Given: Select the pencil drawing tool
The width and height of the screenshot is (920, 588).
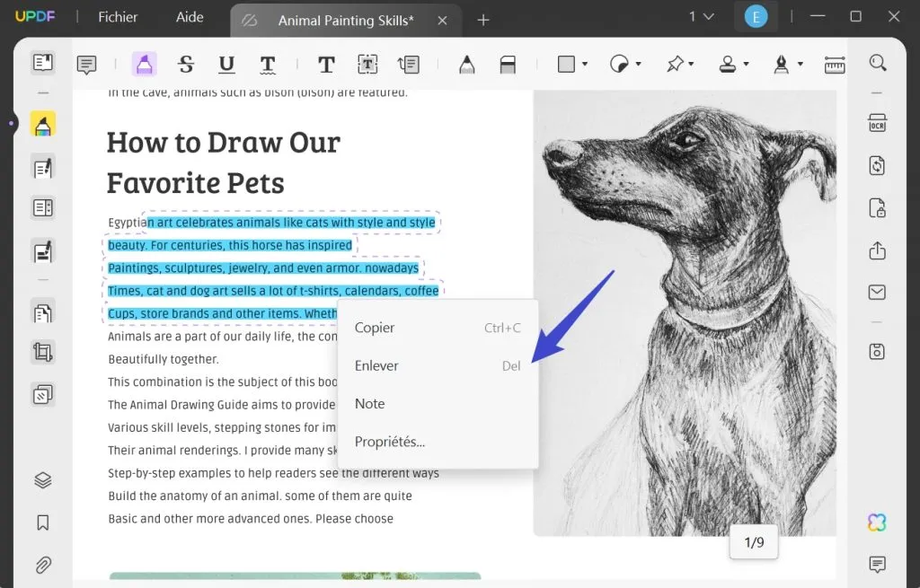Looking at the screenshot, I should point(466,64).
